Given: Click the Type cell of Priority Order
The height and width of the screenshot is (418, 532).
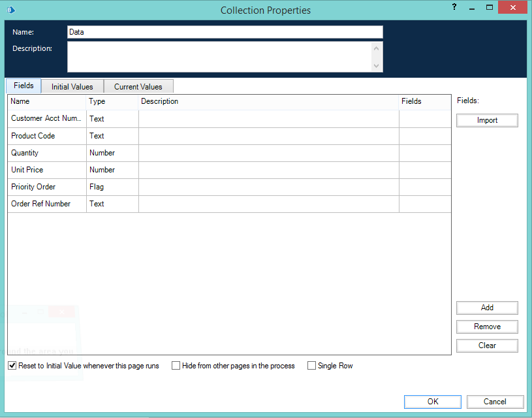Looking at the screenshot, I should point(112,187).
